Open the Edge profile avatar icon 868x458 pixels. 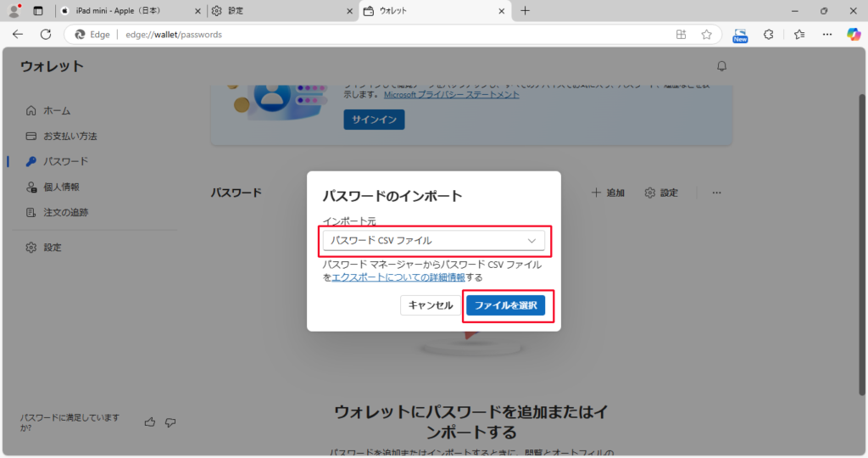click(14, 11)
